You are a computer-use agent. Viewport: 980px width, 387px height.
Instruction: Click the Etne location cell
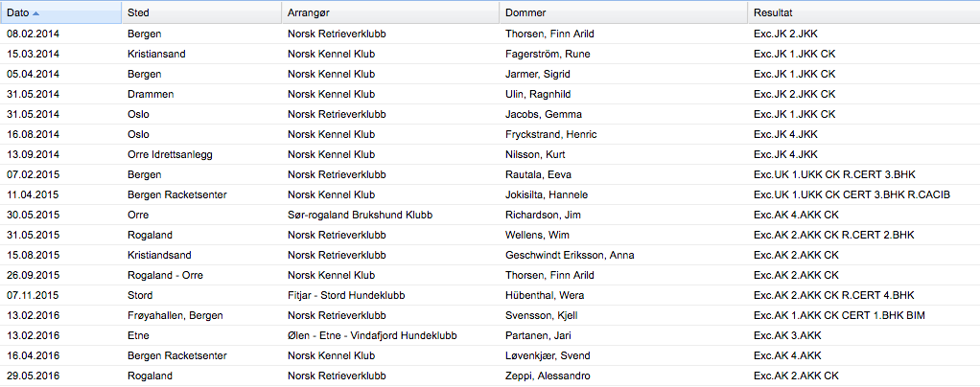pyautogui.click(x=137, y=336)
